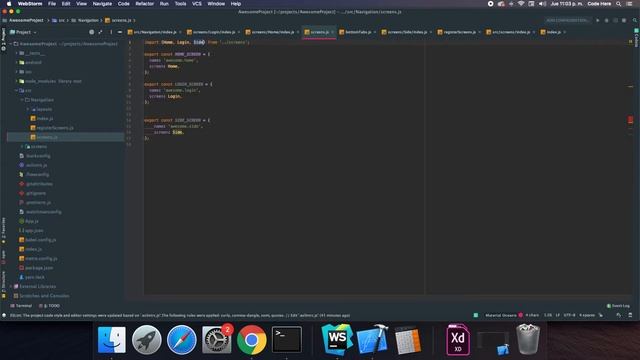
Task: Switch to the registerScreens.js editor tab
Action: click(x=459, y=32)
